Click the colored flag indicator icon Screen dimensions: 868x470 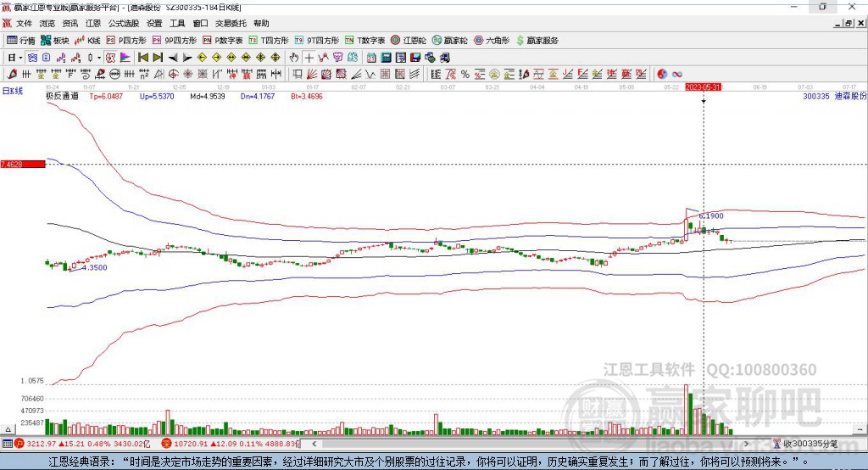(x=125, y=58)
